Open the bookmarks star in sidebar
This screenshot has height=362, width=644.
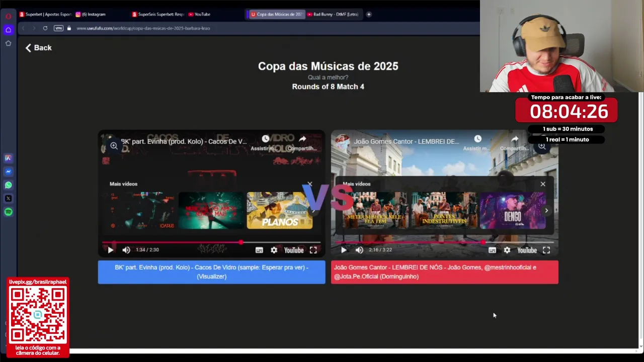8,43
